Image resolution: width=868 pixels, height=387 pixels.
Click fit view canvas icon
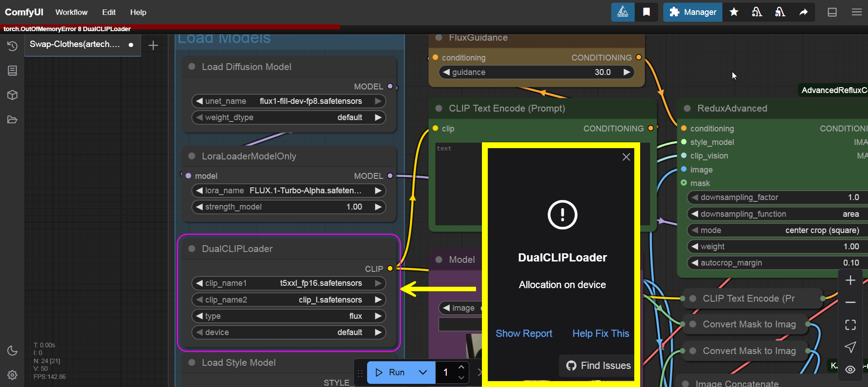[850, 325]
